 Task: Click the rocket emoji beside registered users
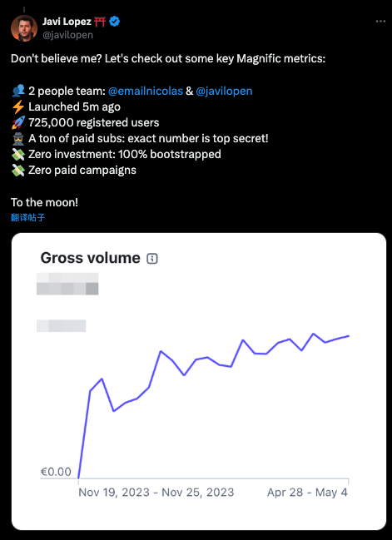18,122
